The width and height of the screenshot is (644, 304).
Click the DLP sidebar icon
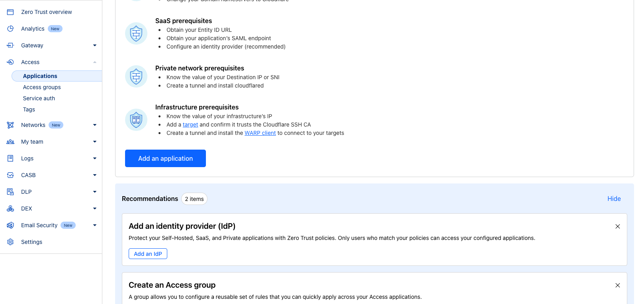10,192
